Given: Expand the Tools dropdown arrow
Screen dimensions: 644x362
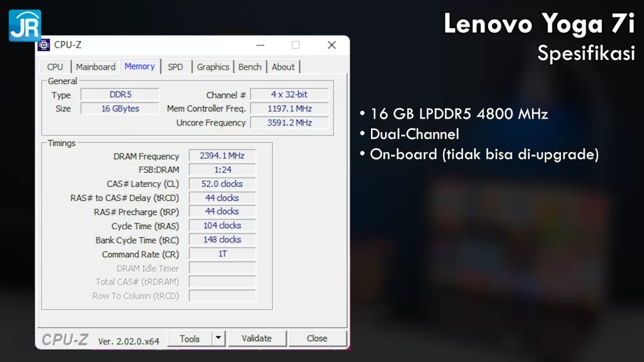Looking at the screenshot, I should pos(218,339).
